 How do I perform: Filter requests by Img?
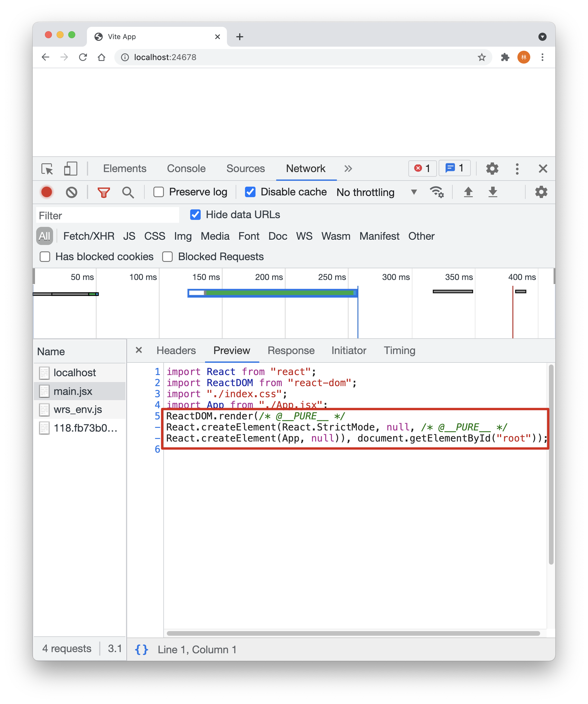pos(183,236)
